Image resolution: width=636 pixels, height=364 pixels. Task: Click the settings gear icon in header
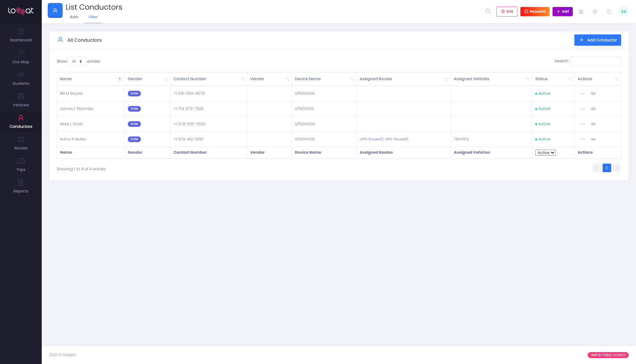coord(595,12)
